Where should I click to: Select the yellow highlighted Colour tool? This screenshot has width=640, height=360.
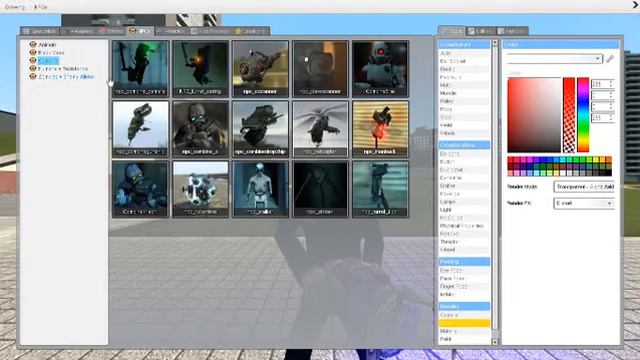464,323
